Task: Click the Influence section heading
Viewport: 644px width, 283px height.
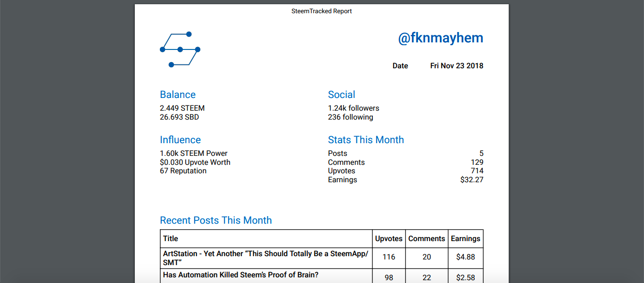Action: (x=181, y=140)
